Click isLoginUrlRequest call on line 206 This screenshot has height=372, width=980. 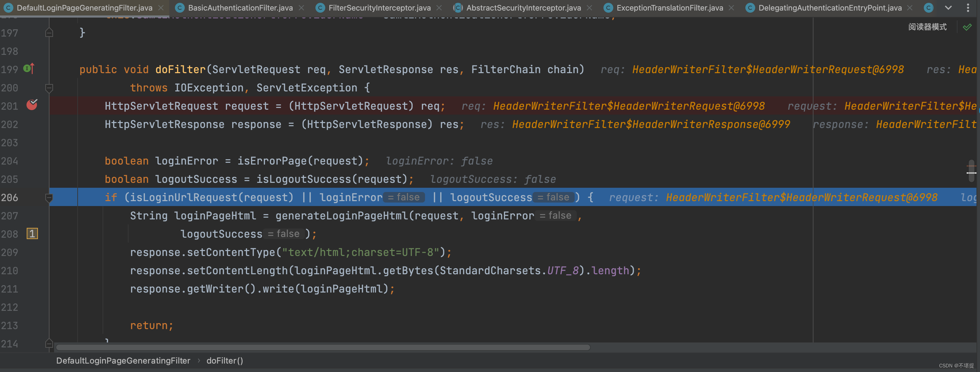[x=184, y=197]
